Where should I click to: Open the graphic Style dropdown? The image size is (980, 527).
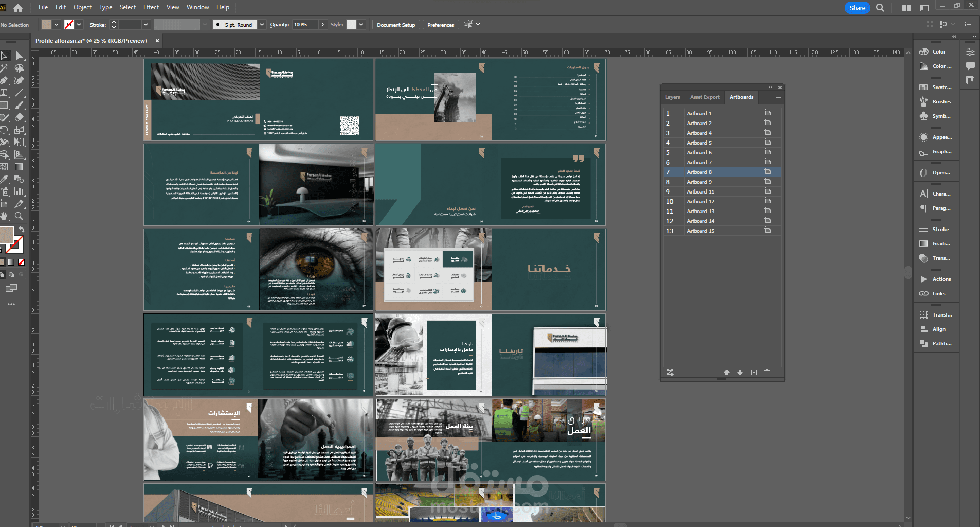pos(361,25)
